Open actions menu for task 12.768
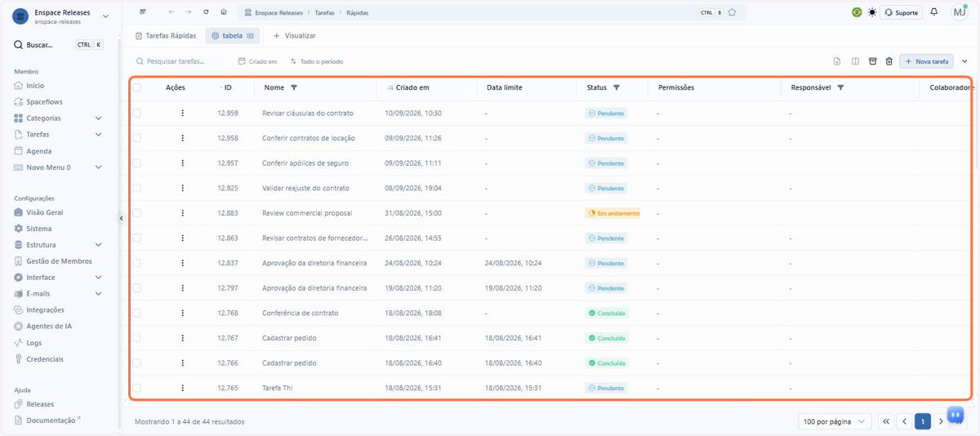 pyautogui.click(x=182, y=313)
